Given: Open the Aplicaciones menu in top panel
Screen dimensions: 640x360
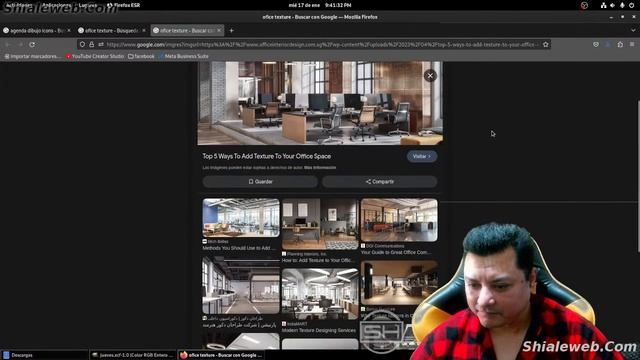Looking at the screenshot, I should pyautogui.click(x=57, y=5).
